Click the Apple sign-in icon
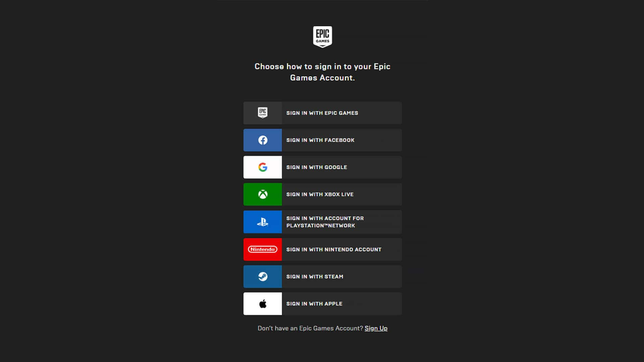This screenshot has height=362, width=644. click(262, 304)
